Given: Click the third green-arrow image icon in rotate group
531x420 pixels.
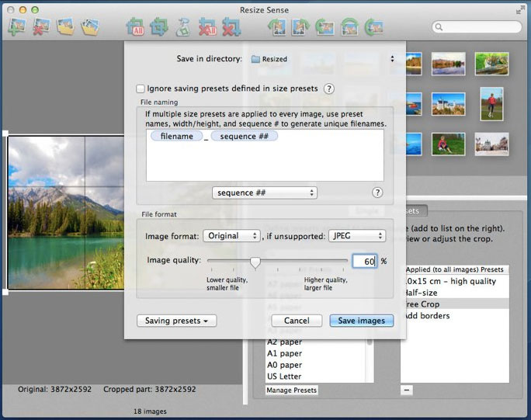Looking at the screenshot, I should [x=324, y=27].
